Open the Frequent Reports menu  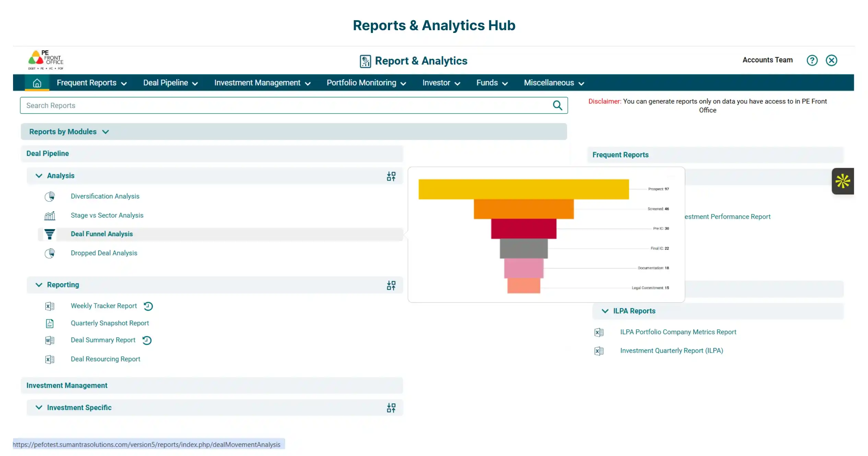pos(92,83)
